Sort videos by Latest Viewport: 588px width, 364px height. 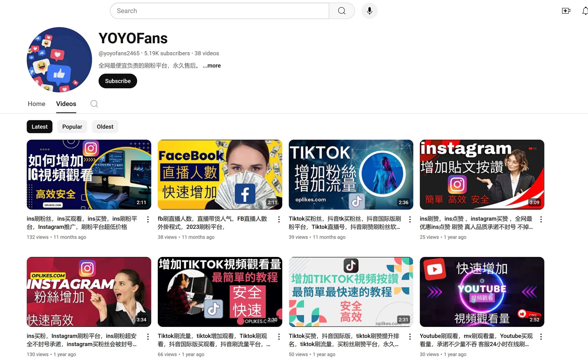click(x=40, y=127)
